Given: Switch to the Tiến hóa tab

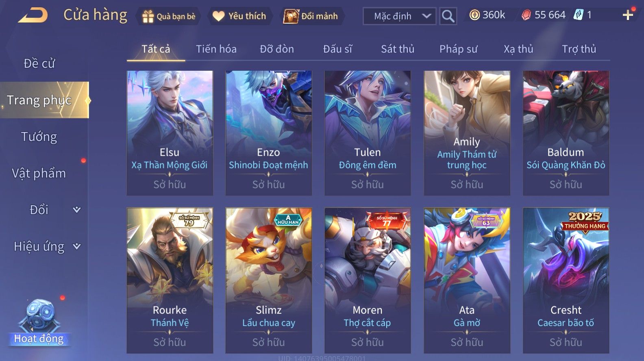Looking at the screenshot, I should (x=216, y=49).
